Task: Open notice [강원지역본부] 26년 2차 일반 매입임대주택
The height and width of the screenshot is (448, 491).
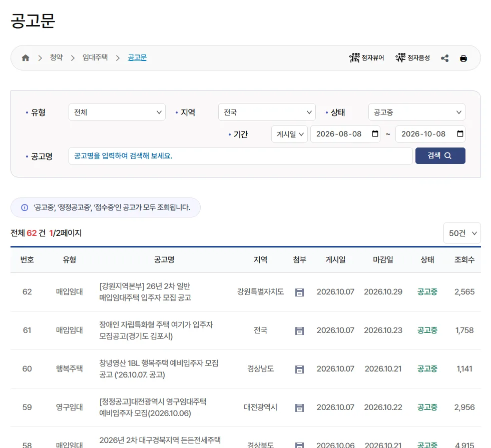Action: (x=145, y=292)
